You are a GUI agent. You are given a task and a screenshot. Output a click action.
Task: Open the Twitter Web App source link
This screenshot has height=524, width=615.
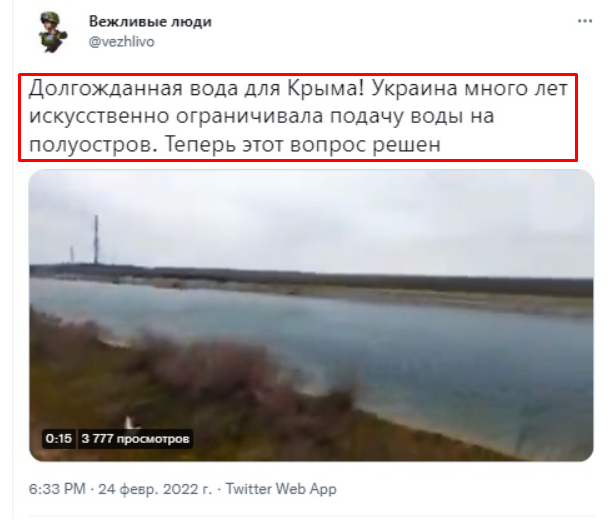click(281, 489)
